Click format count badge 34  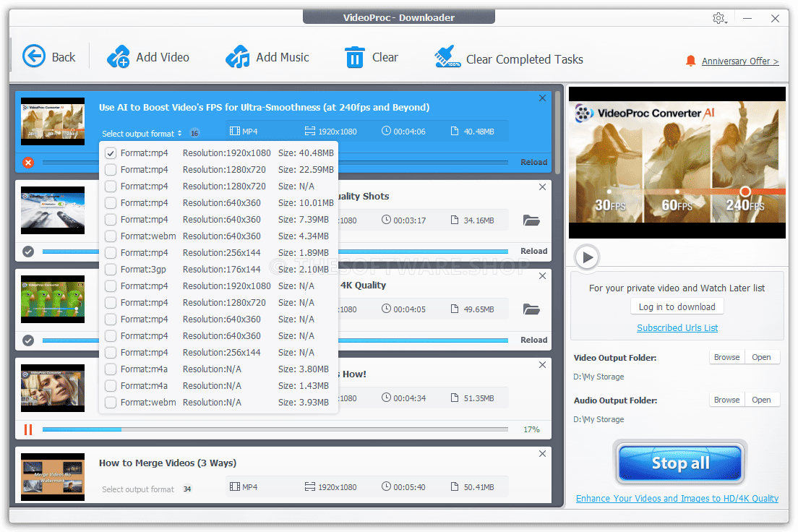(187, 489)
